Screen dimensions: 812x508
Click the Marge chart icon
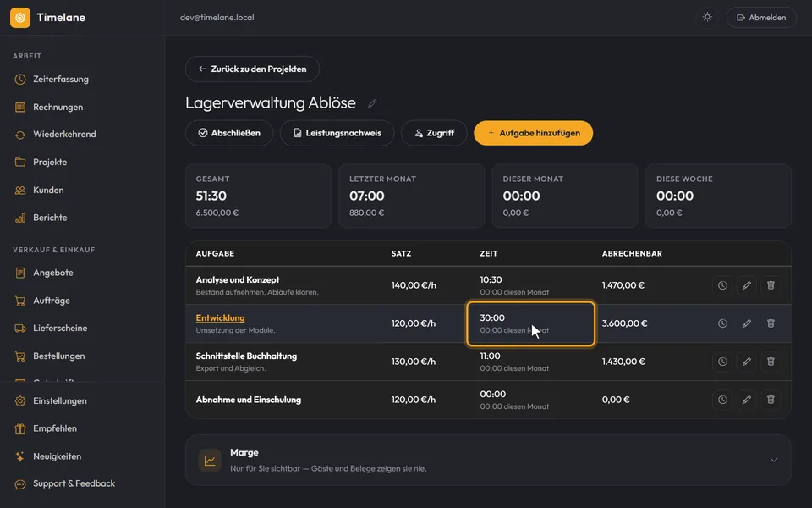[x=210, y=461]
